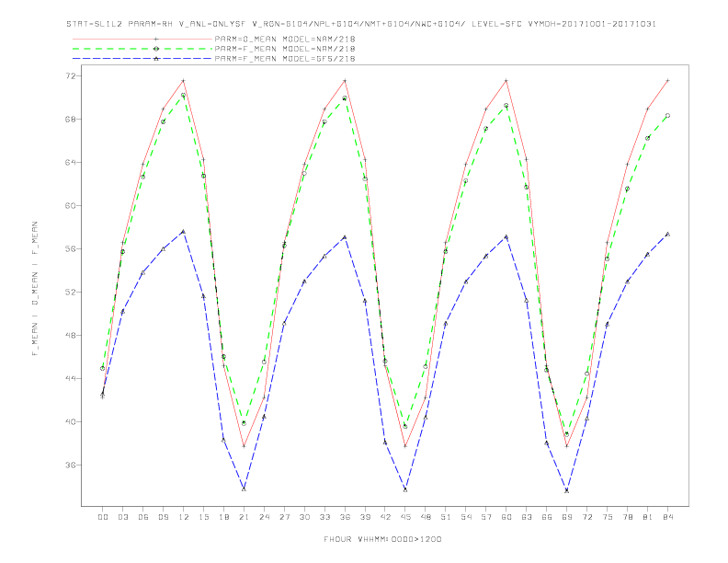Click the red solid legend line sample
Image resolution: width=728 pixels, height=563 pixels.
[x=142, y=39]
